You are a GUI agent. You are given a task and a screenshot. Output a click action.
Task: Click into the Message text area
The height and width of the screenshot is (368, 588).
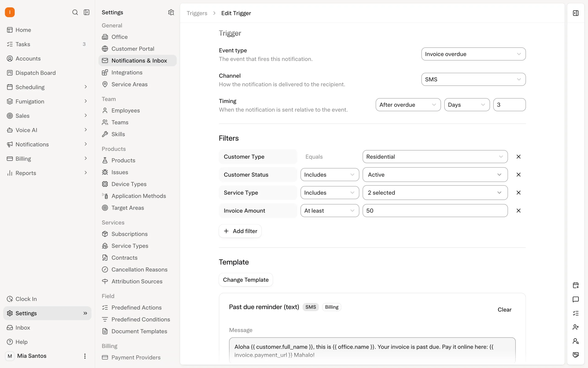[x=372, y=351]
